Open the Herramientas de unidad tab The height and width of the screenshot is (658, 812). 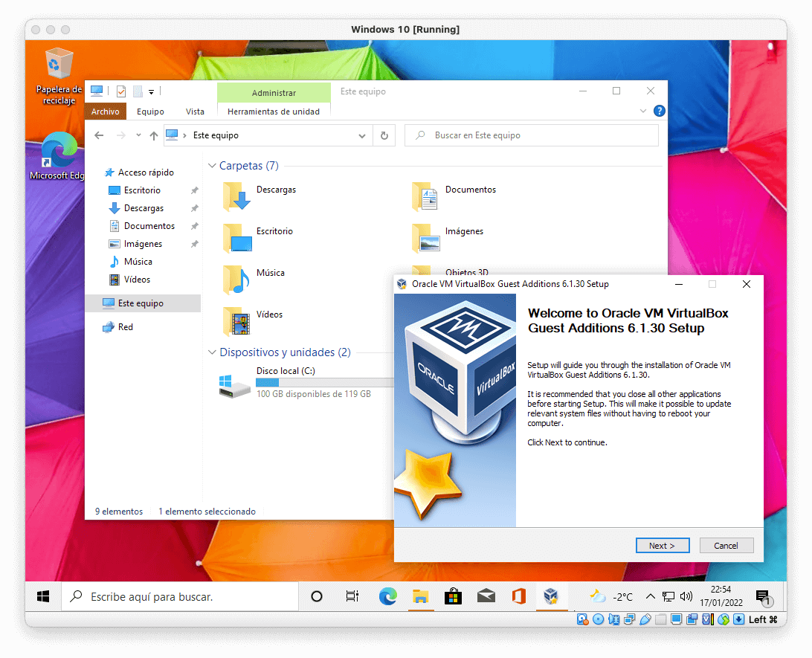[274, 111]
